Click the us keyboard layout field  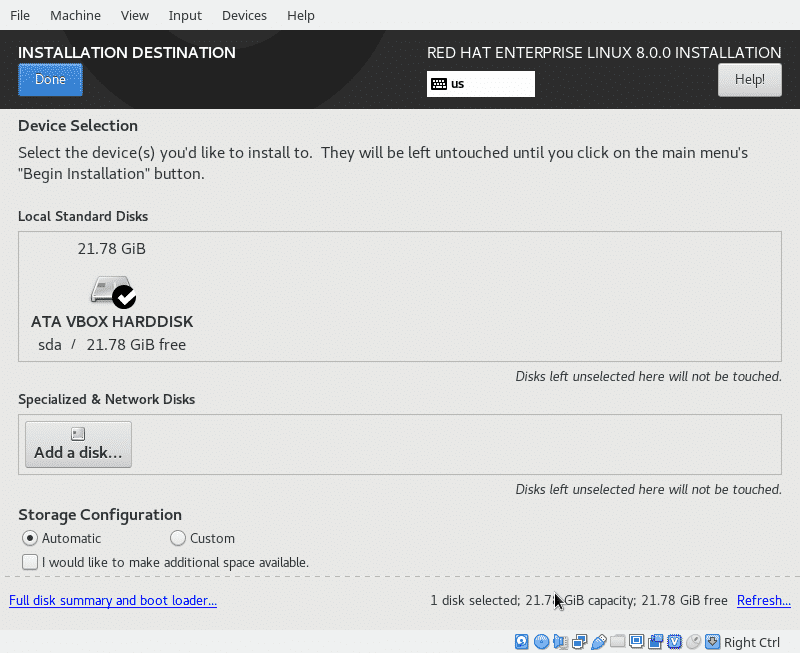(481, 84)
